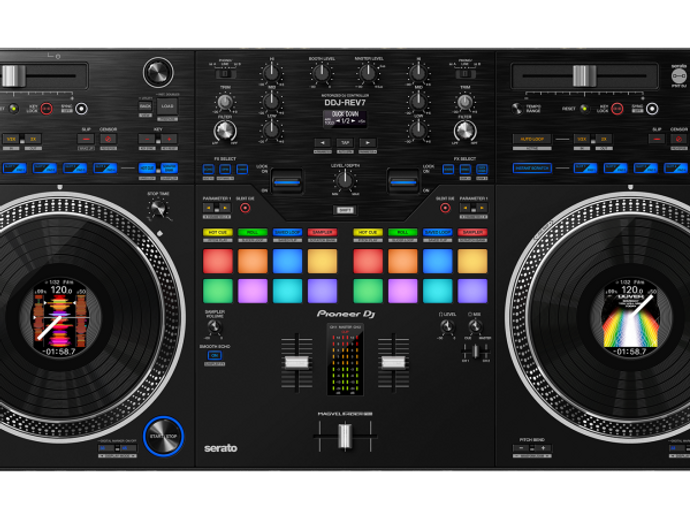The width and height of the screenshot is (690, 518).
Task: Click the left deck CENSOR button
Action: point(108,139)
